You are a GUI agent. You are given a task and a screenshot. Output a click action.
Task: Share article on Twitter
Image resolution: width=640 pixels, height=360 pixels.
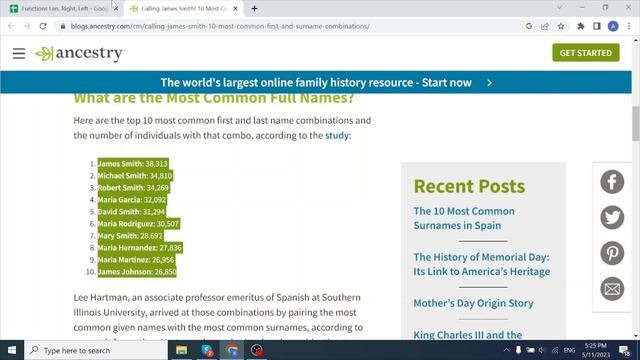tap(612, 218)
